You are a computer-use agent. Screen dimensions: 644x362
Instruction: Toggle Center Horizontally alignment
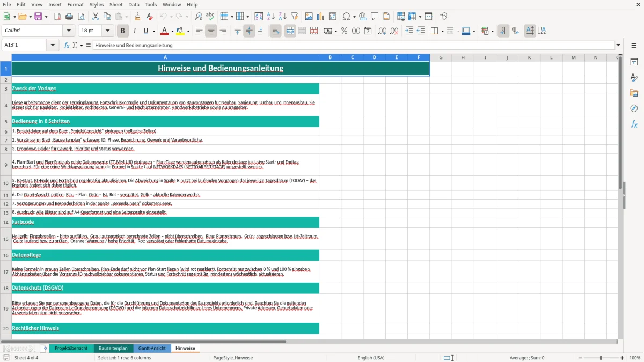(211, 31)
